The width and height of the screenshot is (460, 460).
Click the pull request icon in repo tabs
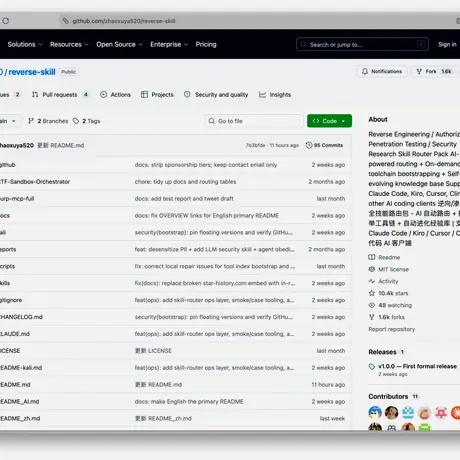[x=35, y=95]
